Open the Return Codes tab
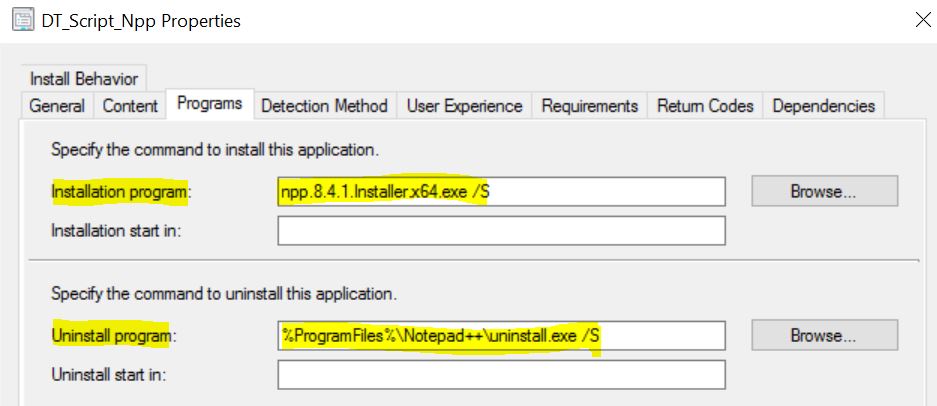 click(x=705, y=106)
